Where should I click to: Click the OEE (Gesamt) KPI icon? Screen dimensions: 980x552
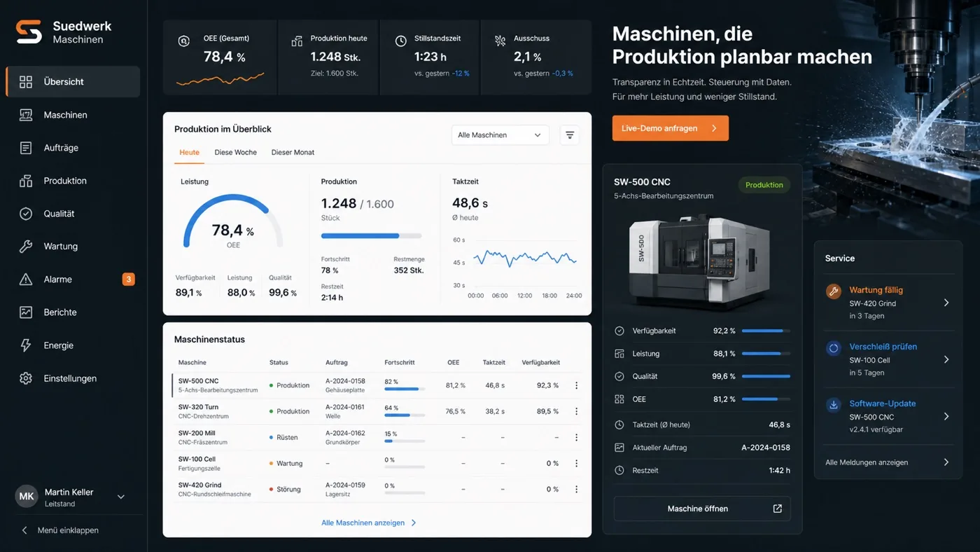point(183,41)
